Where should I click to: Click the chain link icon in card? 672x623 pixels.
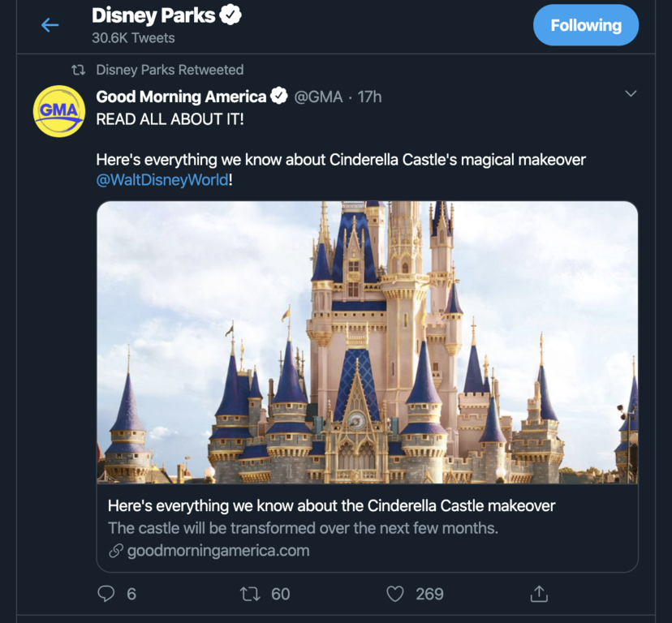coord(115,551)
